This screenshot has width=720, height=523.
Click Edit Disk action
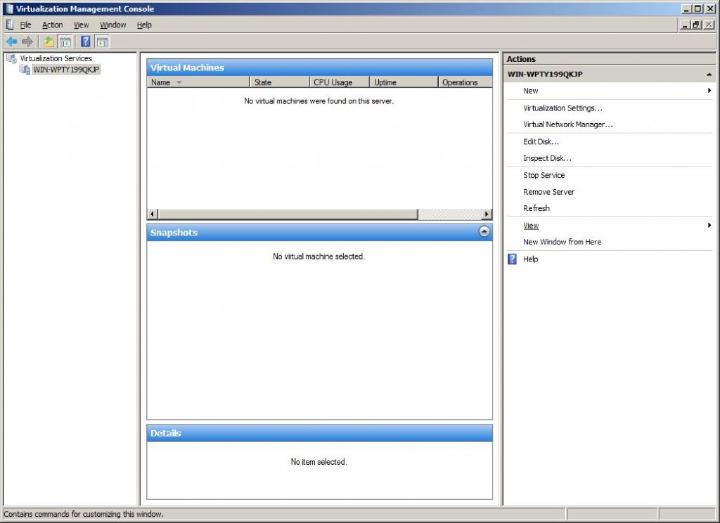click(541, 141)
